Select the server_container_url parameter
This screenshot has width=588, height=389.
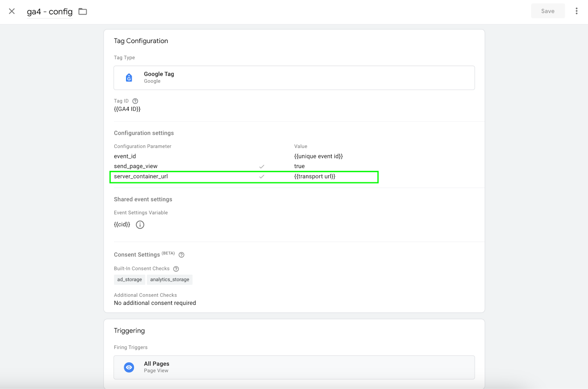141,176
